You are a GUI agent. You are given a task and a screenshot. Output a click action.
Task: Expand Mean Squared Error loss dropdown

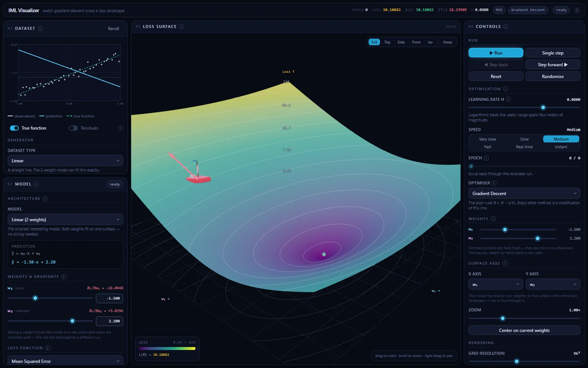(65, 361)
